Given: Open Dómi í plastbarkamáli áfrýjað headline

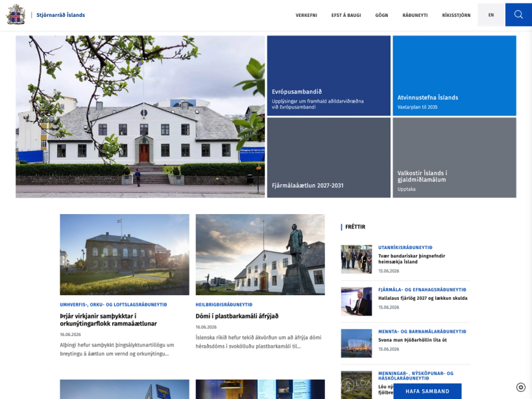Looking at the screenshot, I should pyautogui.click(x=237, y=316).
